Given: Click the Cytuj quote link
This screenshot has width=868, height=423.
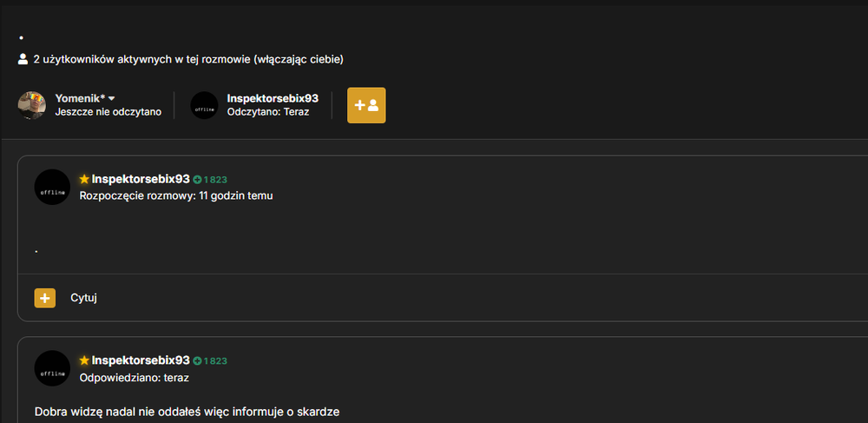Looking at the screenshot, I should pos(83,298).
